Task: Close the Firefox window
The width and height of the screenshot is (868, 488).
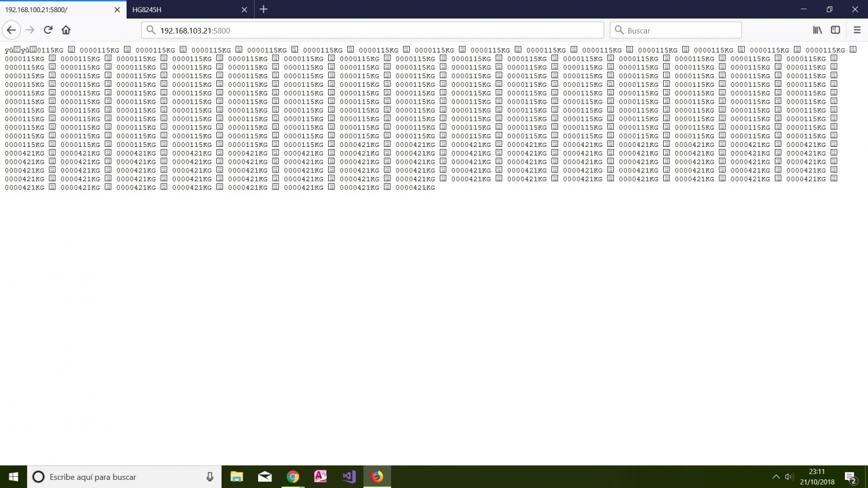Action: pyautogui.click(x=855, y=9)
